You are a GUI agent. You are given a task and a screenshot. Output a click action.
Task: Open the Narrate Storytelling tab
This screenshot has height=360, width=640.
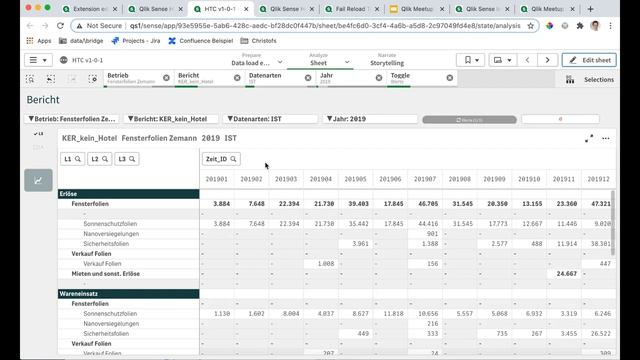point(387,60)
